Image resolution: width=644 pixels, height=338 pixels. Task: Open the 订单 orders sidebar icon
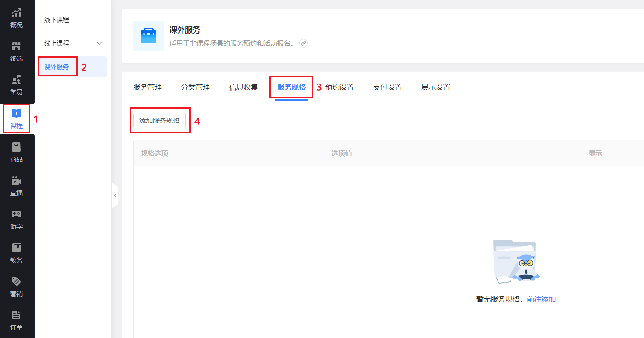coord(16,321)
